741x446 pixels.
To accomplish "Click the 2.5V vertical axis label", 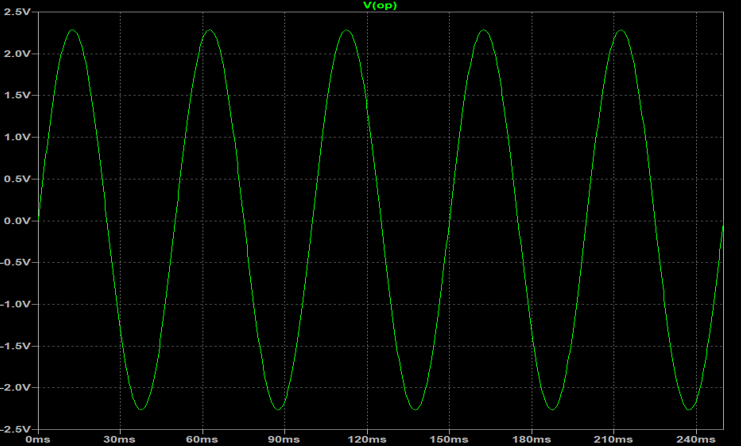I will coord(19,12).
